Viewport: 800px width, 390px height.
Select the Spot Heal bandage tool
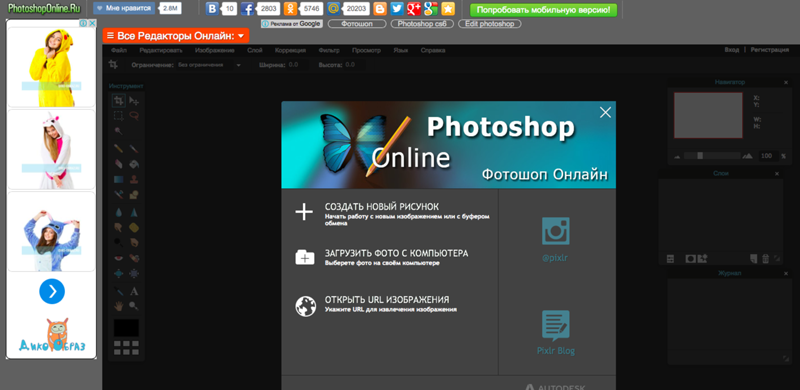coord(134,258)
